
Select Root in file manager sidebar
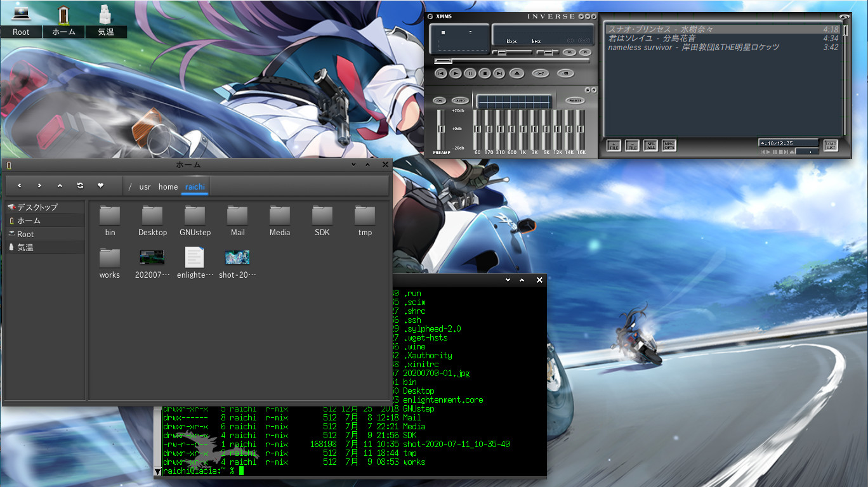click(44, 234)
